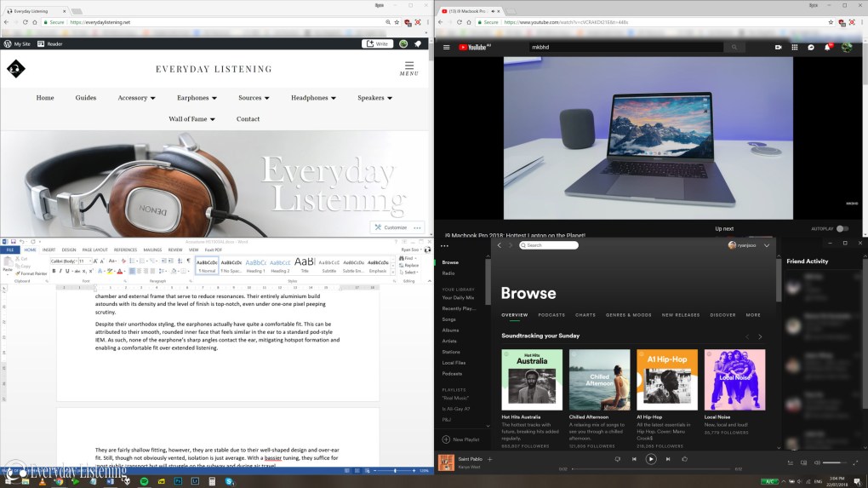Open the YouTube upload video camera icon
The height and width of the screenshot is (488, 868).
click(779, 47)
